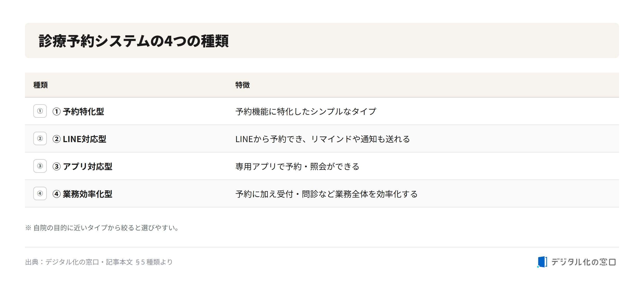The image size is (644, 292).
Task: Select the アプリ対応型 row label
Action: click(x=82, y=166)
